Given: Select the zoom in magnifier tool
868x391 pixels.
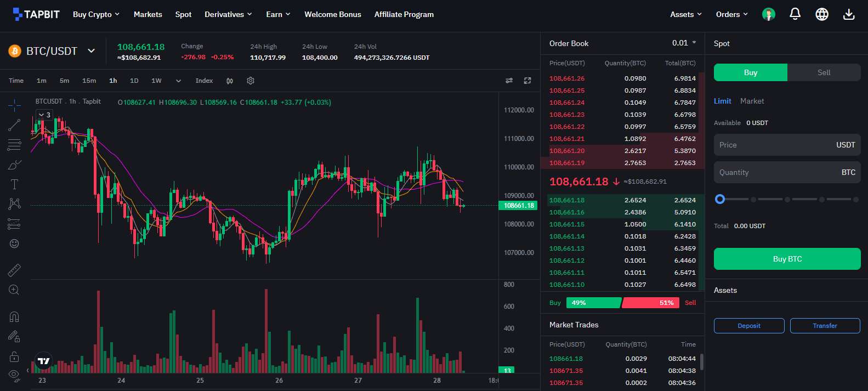Looking at the screenshot, I should click(14, 290).
